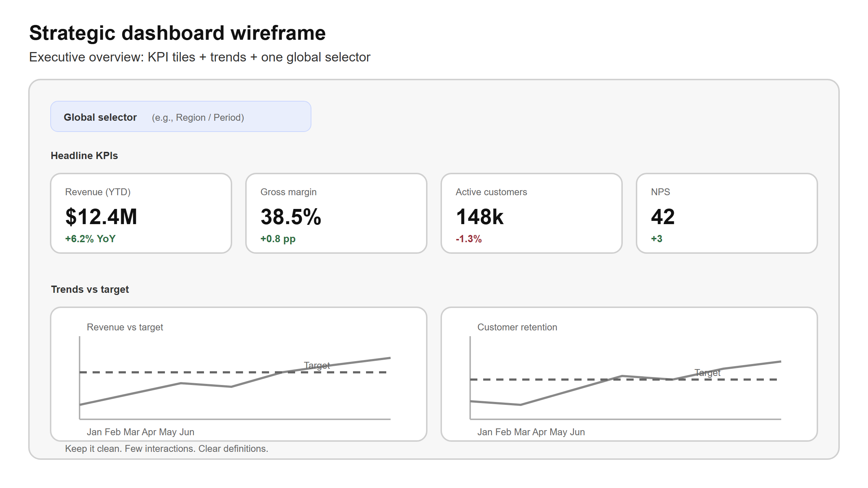Click the $12.4M revenue value
This screenshot has height=488, width=868.
pos(101,217)
